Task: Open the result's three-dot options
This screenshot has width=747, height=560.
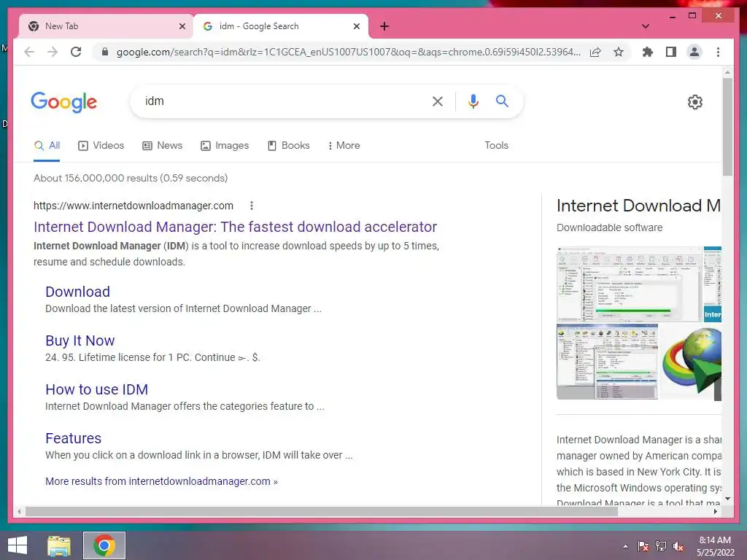Action: point(252,206)
